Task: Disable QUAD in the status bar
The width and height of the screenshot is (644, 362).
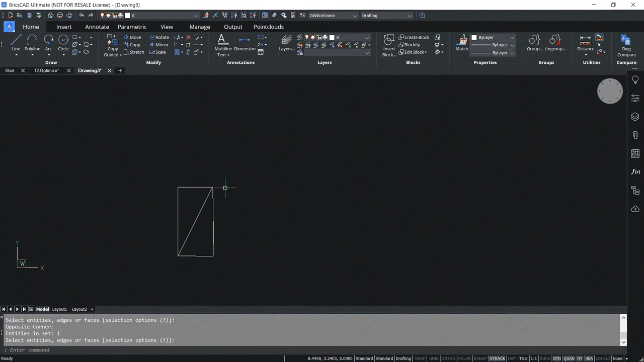Action: [x=569, y=358]
